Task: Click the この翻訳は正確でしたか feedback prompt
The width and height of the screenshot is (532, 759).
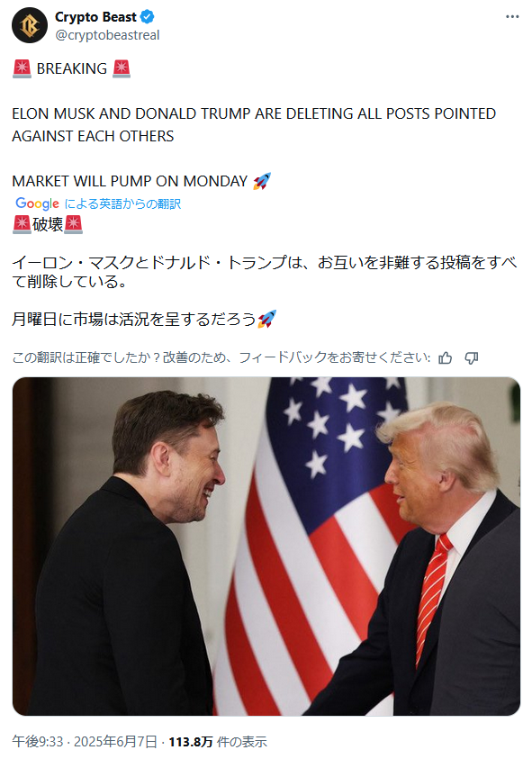Action: (x=221, y=357)
